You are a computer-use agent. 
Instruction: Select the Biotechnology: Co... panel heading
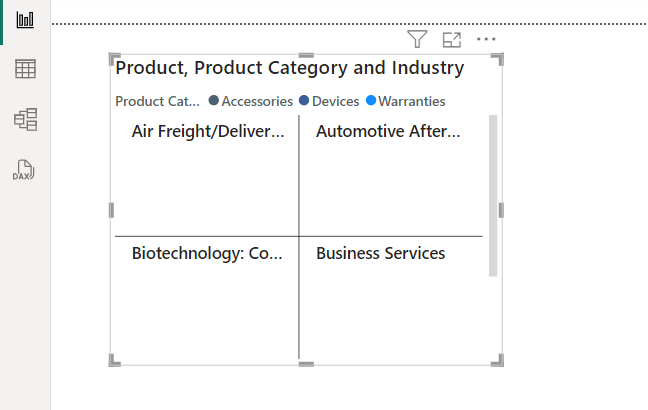(207, 253)
